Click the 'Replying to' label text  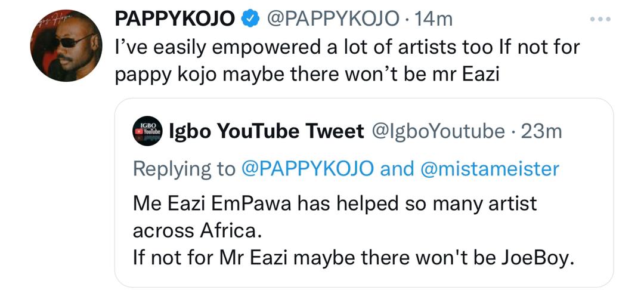pyautogui.click(x=184, y=169)
